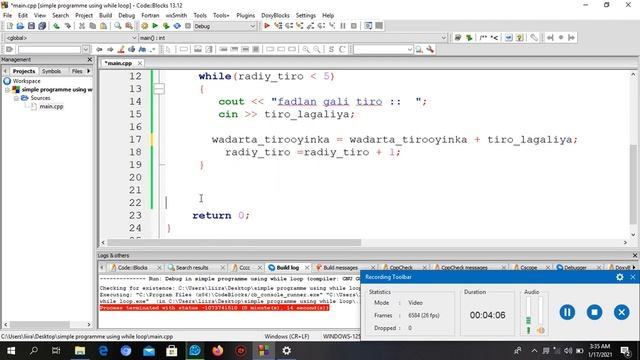Open the Debug menu
Image resolution: width=640 pixels, height=360 pixels.
click(x=127, y=15)
